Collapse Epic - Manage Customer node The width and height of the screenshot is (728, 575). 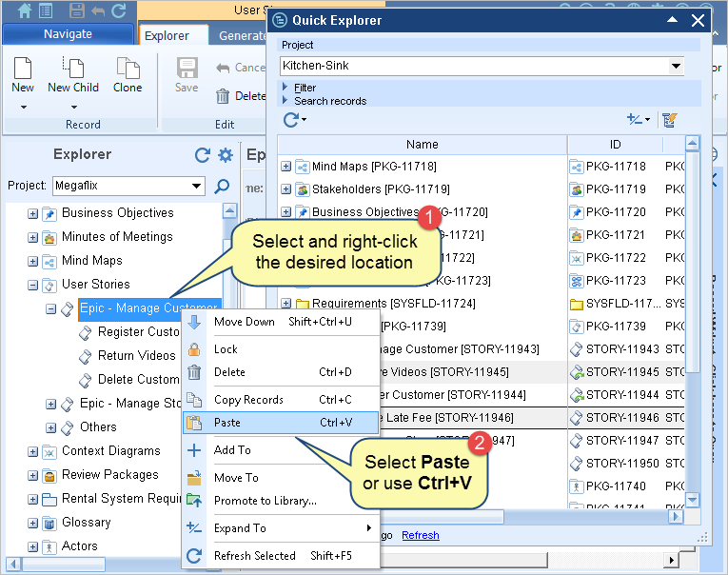coord(51,308)
